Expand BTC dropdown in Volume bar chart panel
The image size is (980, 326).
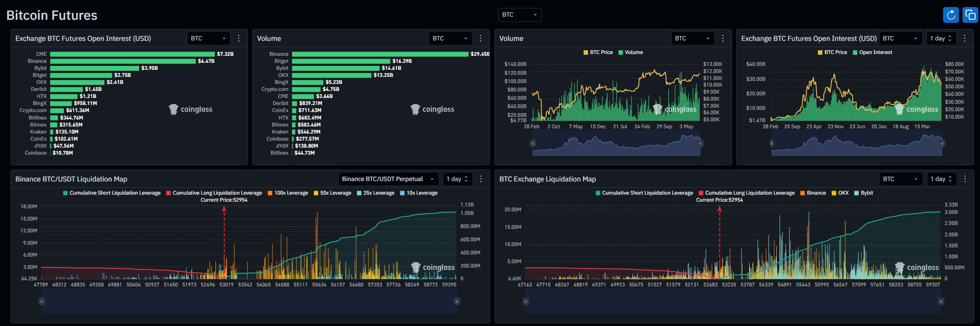(450, 38)
